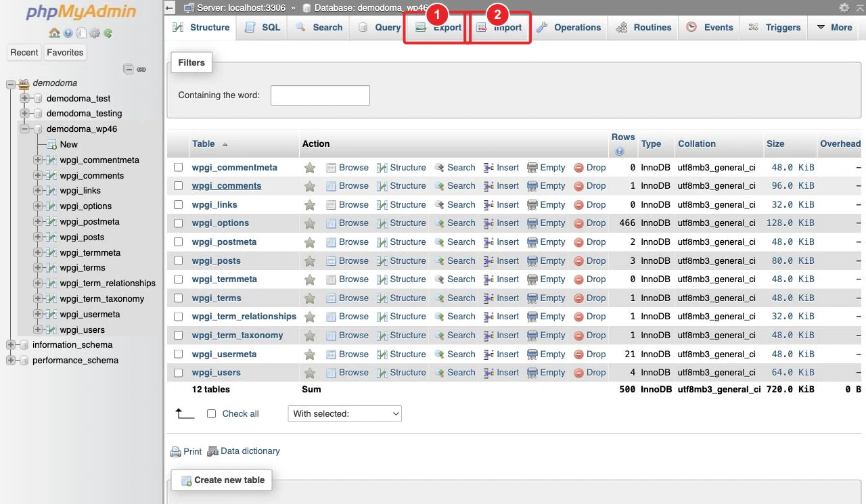
Task: Enable the Check all checkbox
Action: (x=211, y=414)
